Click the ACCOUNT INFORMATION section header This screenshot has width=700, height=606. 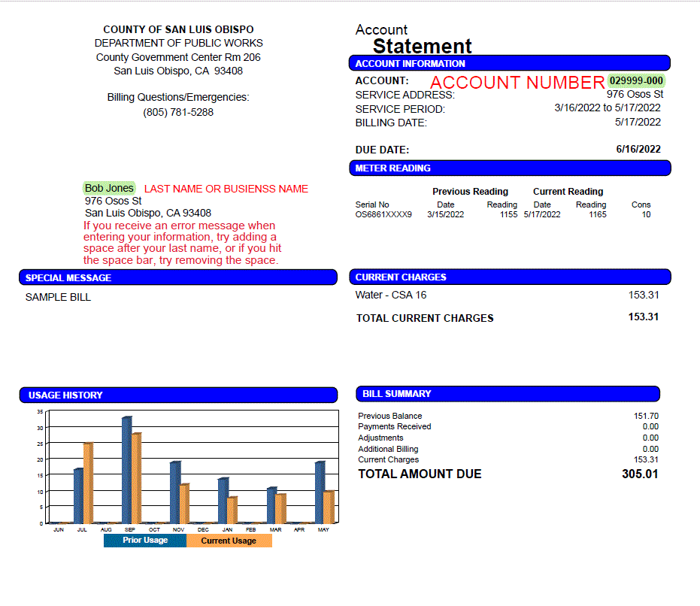(509, 63)
